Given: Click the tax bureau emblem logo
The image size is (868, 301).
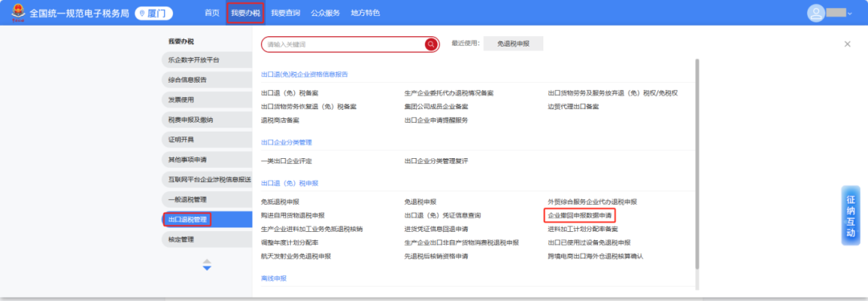Looking at the screenshot, I should (x=18, y=13).
